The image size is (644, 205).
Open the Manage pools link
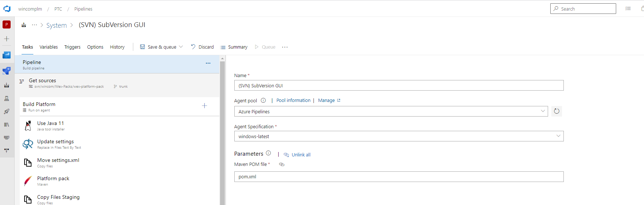(329, 100)
